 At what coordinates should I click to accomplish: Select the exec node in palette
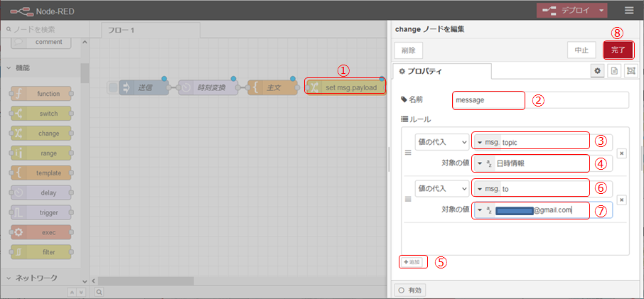click(42, 232)
